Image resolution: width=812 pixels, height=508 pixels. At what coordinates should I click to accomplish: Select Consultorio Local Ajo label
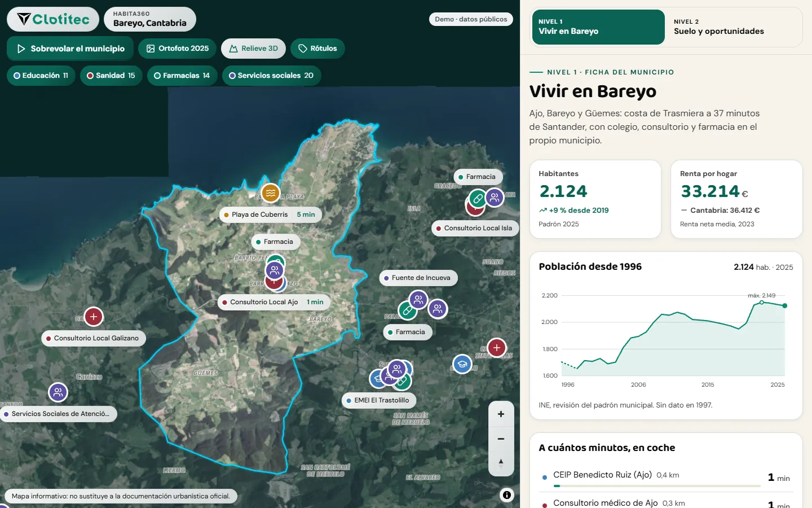click(274, 302)
